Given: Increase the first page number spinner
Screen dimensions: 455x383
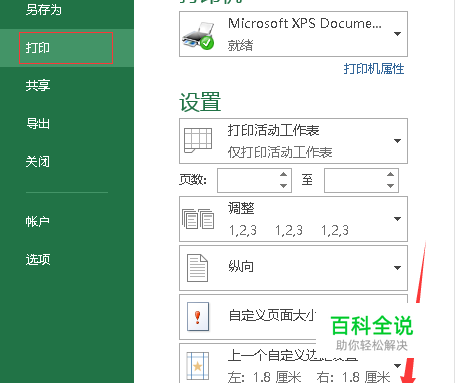Looking at the screenshot, I should pyautogui.click(x=283, y=174).
